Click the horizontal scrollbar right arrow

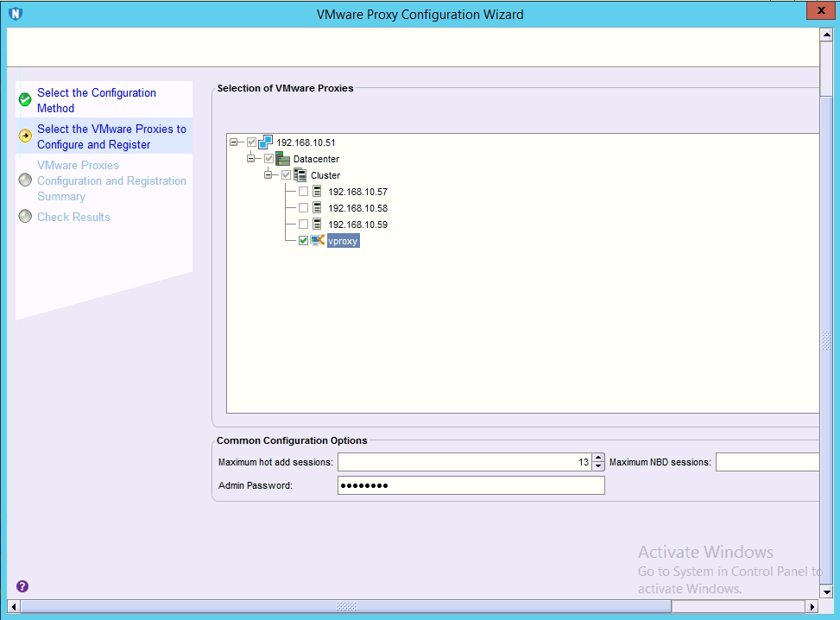coord(813,606)
